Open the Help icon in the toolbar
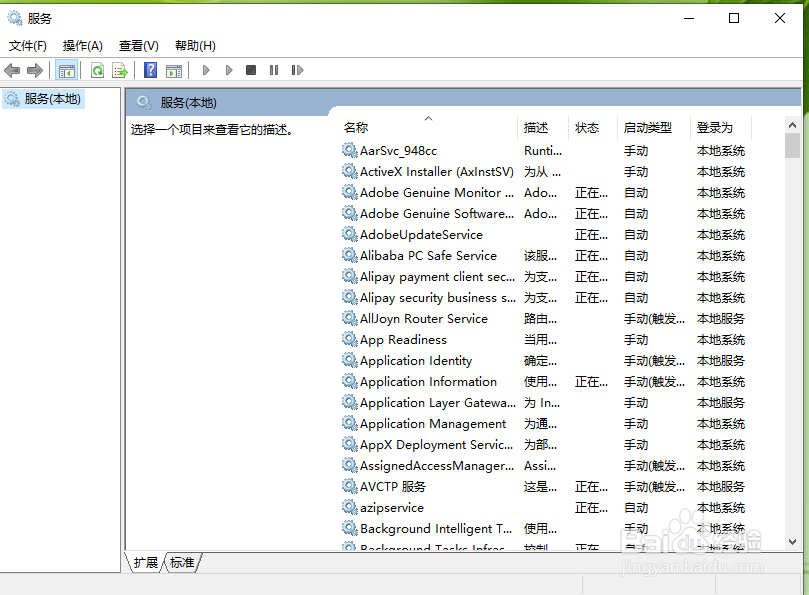 (x=150, y=70)
